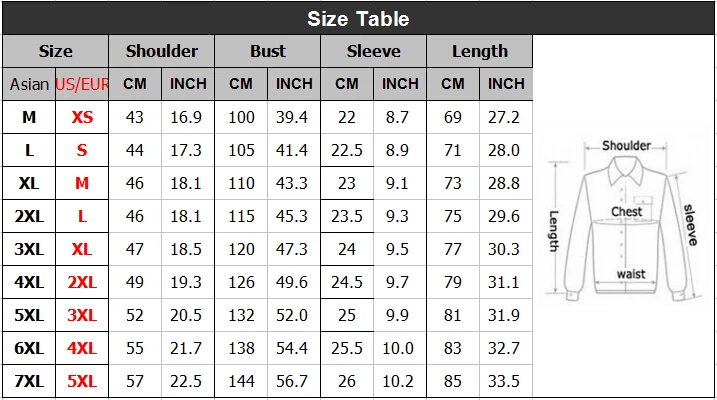717x400 pixels.
Task: Select the red XS size cell
Action: pyautogui.click(x=82, y=117)
